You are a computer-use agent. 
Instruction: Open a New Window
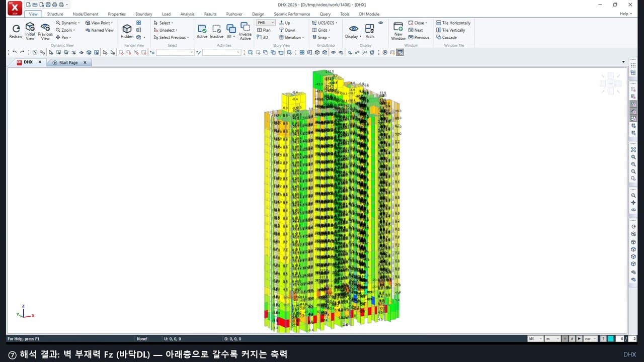pyautogui.click(x=398, y=31)
